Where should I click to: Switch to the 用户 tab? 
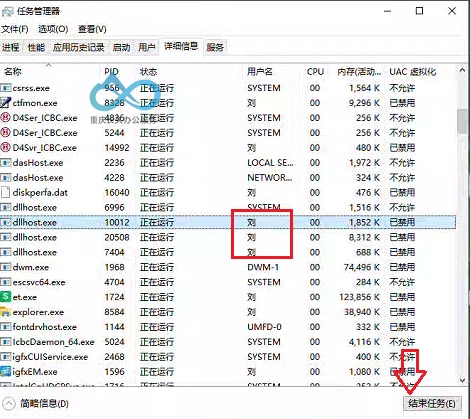coord(147,47)
